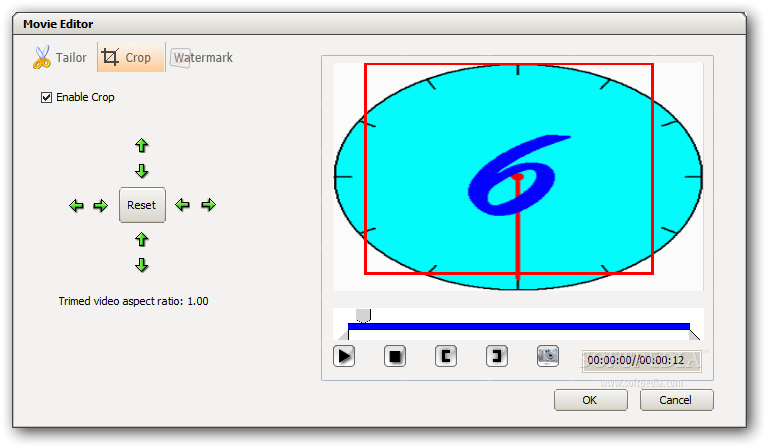The width and height of the screenshot is (767, 448).
Task: Click the topmost green up arrow above Reset
Action: 141,145
